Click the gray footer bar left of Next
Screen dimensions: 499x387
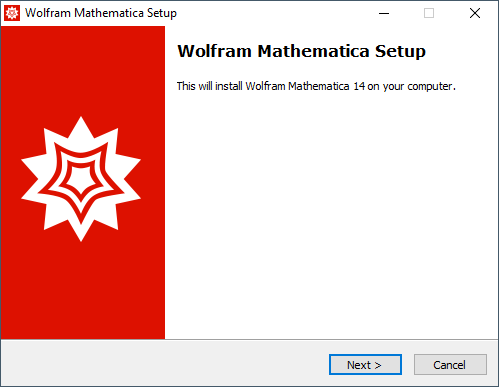[x=163, y=363]
